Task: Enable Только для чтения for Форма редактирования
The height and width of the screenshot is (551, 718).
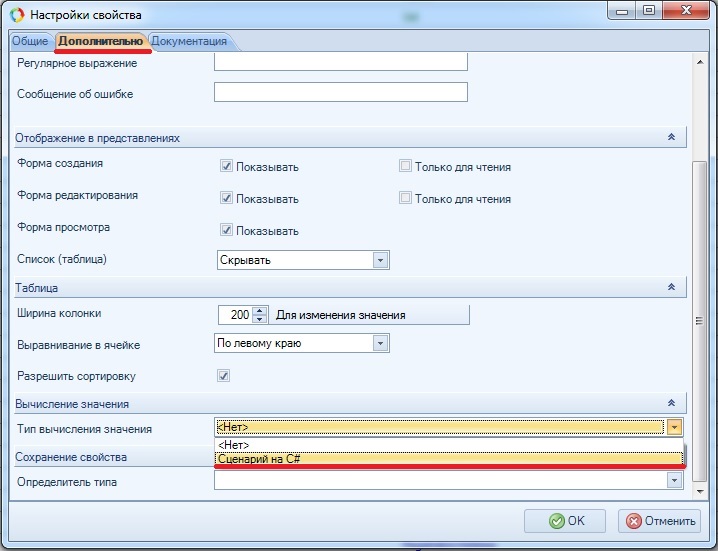Action: 405,198
